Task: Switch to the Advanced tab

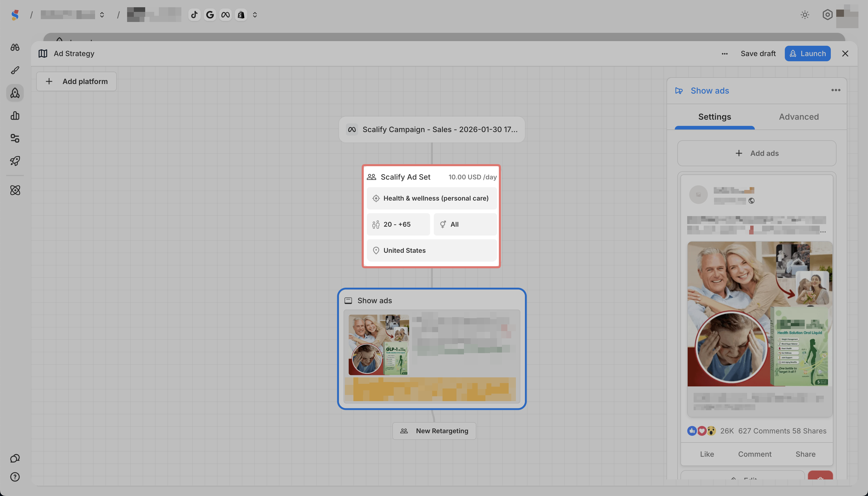Action: click(799, 117)
